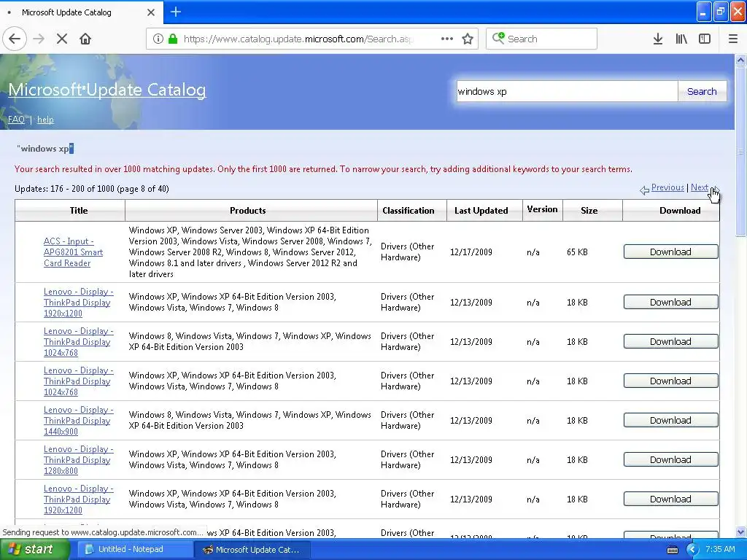Open the Microsoft Update Catalog title link

click(107, 90)
